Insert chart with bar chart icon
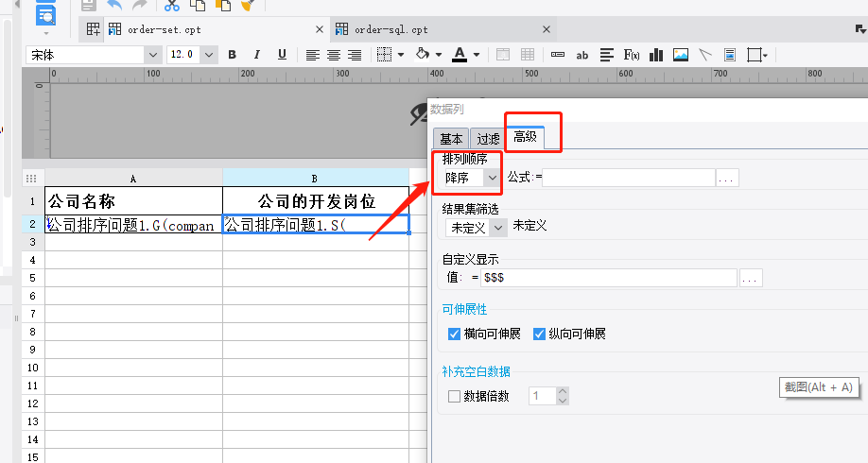This screenshot has width=868, height=463. tap(656, 55)
